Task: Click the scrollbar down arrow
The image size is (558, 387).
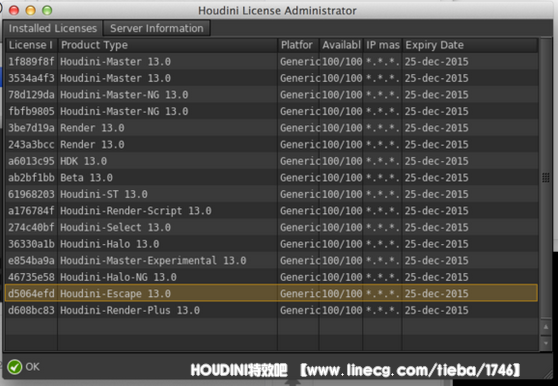Action: (546, 343)
